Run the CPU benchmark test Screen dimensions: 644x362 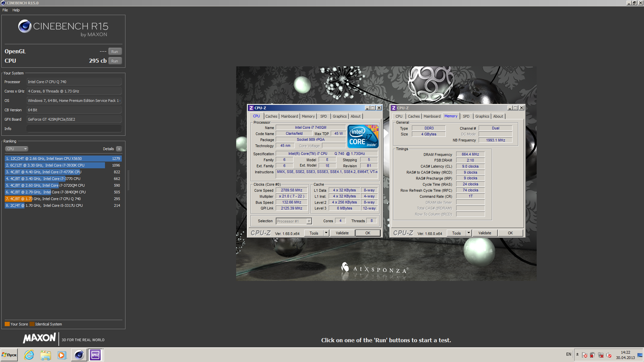coord(115,61)
